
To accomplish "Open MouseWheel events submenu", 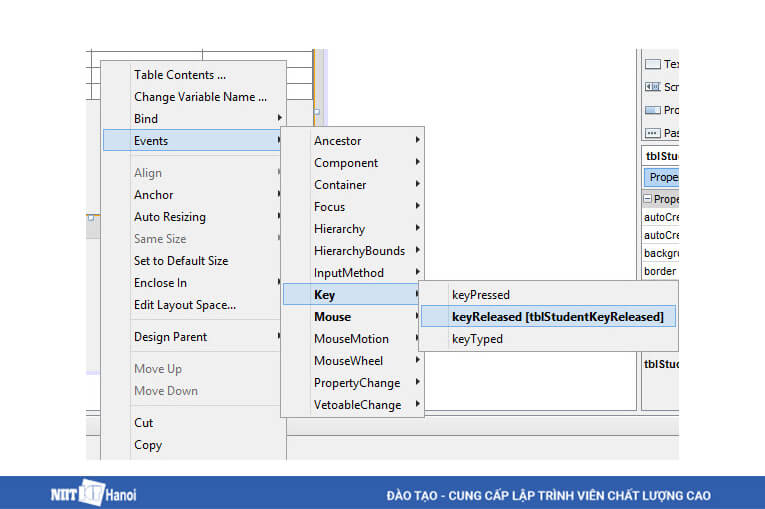I will click(x=352, y=361).
